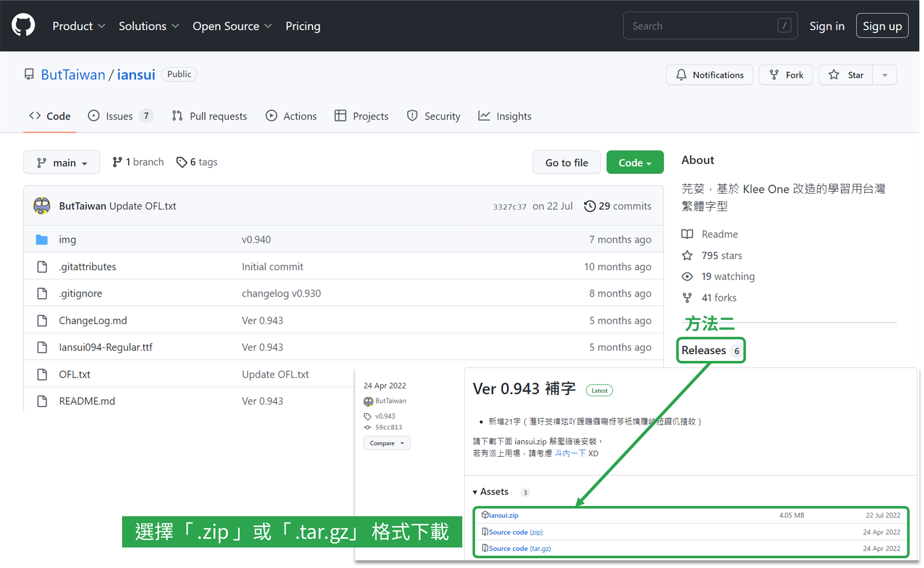View the 41 forks link
Image resolution: width=924 pixels, height=568 pixels.
(x=709, y=298)
